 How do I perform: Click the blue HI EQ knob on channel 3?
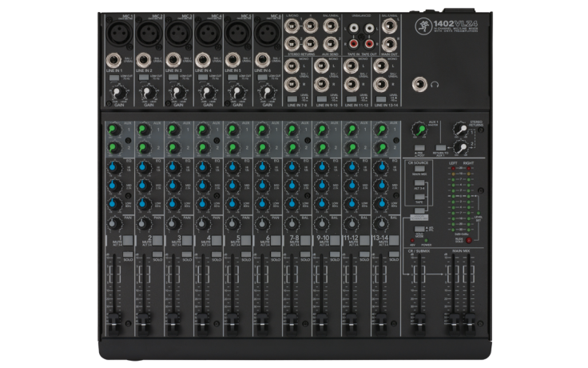[x=173, y=166]
